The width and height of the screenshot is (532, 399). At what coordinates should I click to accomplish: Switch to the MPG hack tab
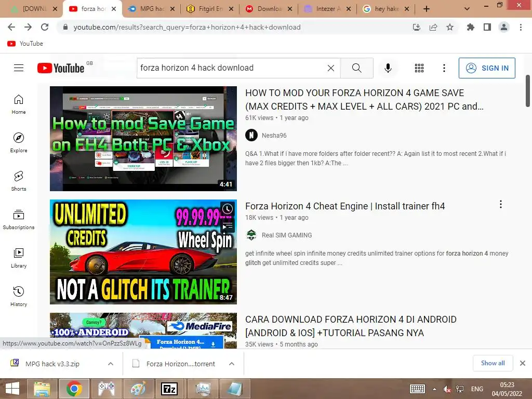pyautogui.click(x=151, y=9)
